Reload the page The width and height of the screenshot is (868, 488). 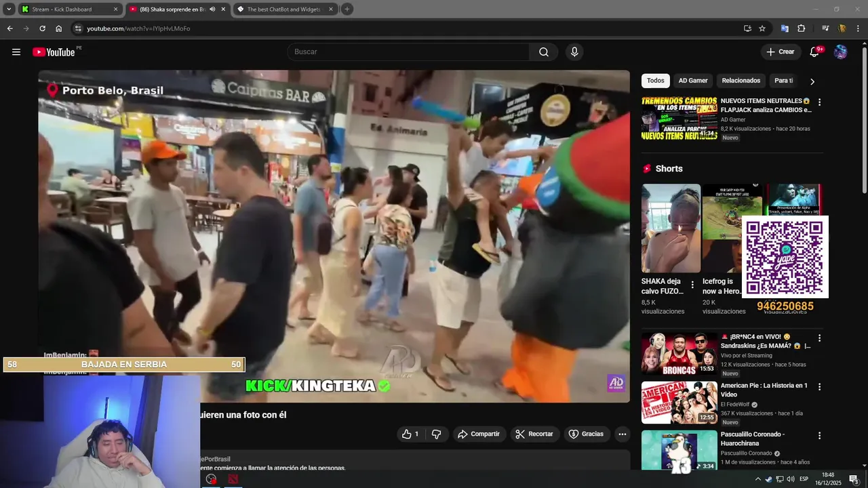click(42, 28)
